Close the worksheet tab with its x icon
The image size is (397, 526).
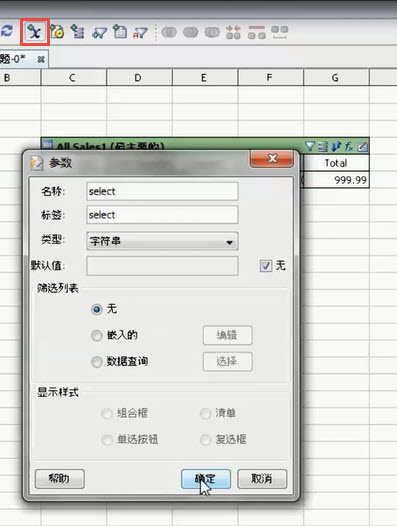tap(41, 59)
